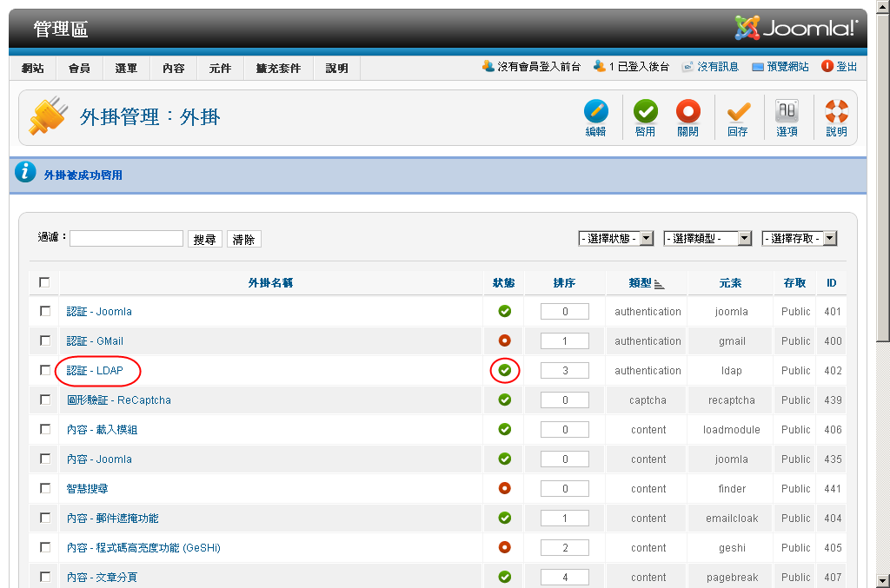Screen dimensions: 890x588
Task: Toggle the status icon for 認証 - GMail
Action: tap(504, 340)
